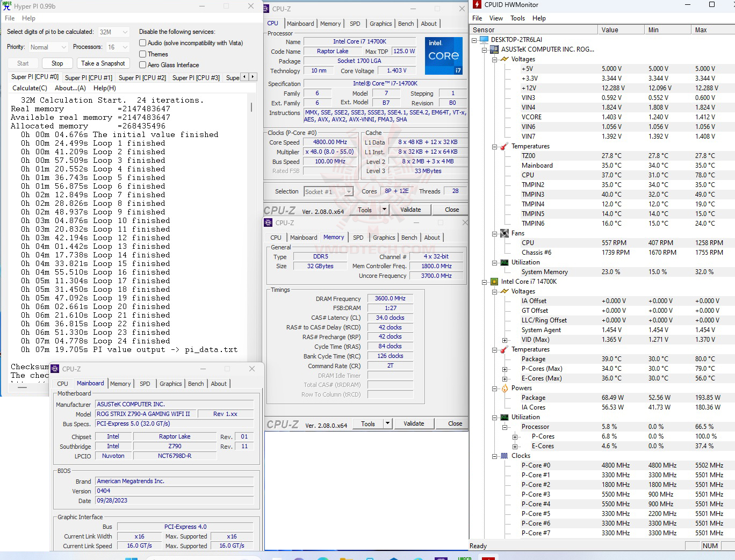Click the Temperatures thermometer icon under ASUSTeK
Screen dimensions: 735x560
coord(505,146)
